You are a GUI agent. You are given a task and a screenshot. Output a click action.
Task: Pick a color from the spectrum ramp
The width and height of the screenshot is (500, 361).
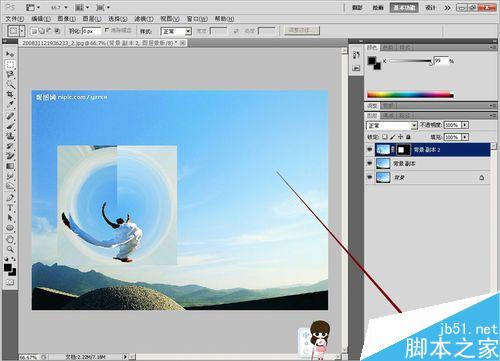[410, 95]
